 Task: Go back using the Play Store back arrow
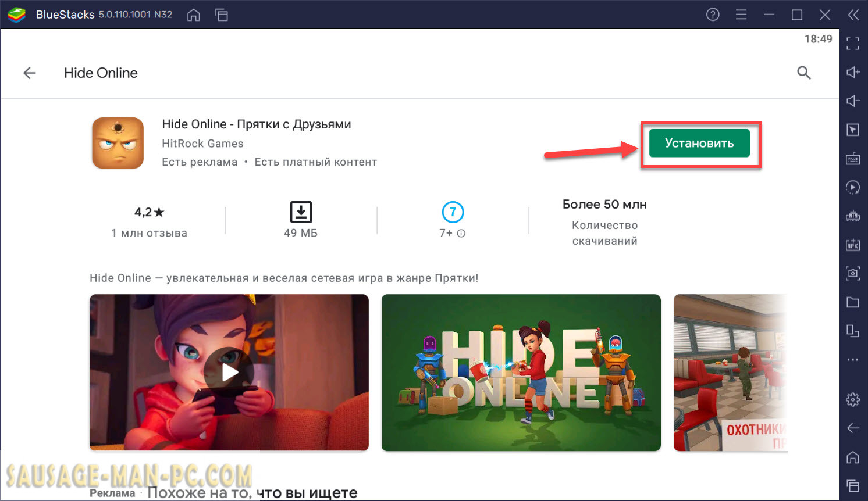tap(30, 73)
